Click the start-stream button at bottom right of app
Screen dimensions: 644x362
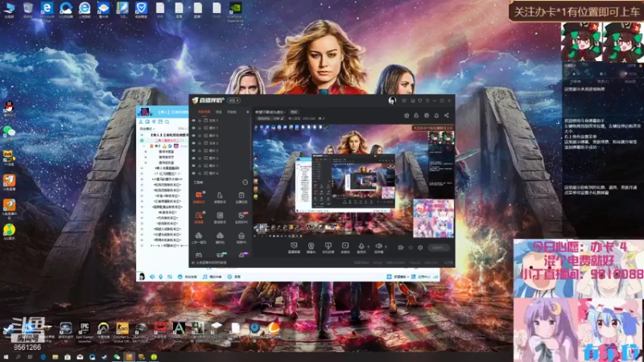[438, 248]
